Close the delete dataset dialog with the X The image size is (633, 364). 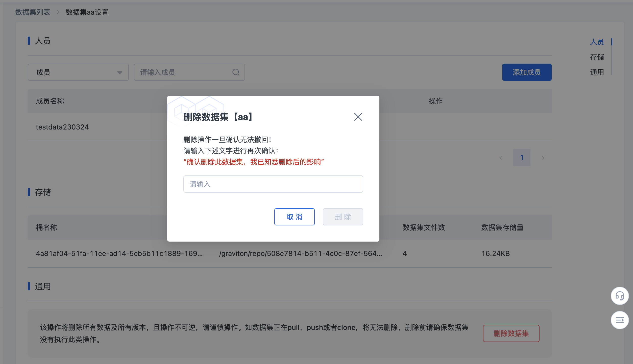tap(358, 117)
